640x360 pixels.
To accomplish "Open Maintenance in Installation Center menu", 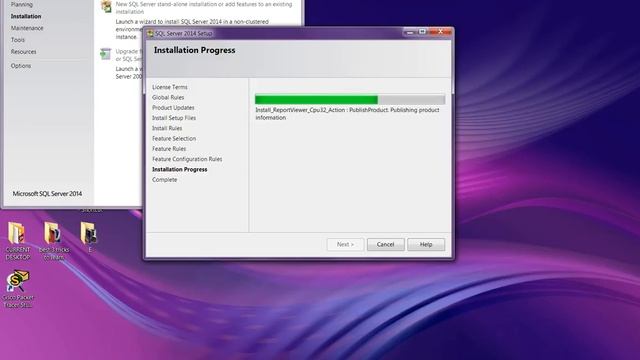I will point(27,28).
